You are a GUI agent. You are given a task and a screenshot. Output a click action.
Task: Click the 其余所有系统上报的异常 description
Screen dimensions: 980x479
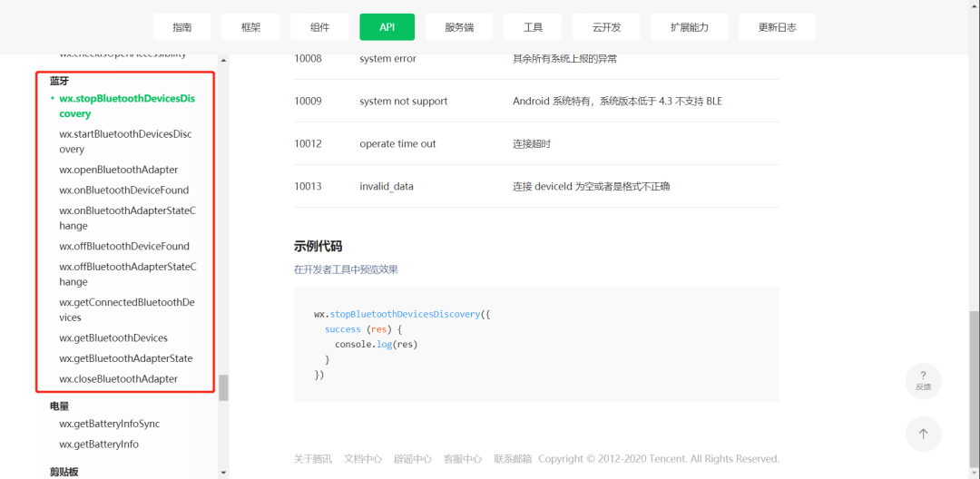tap(565, 59)
